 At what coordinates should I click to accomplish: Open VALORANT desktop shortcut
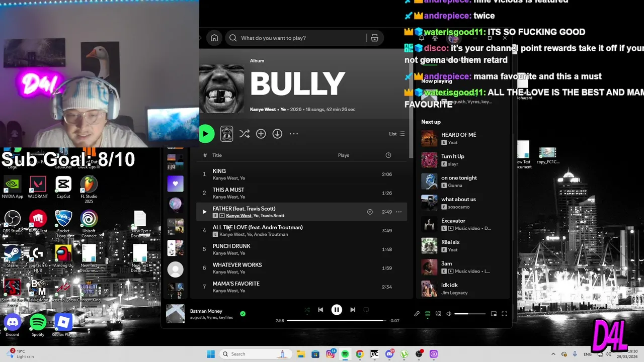point(38,187)
